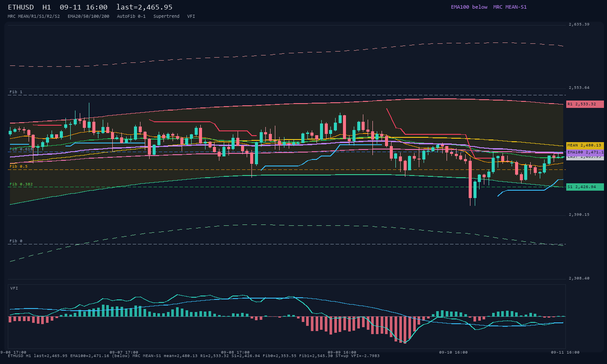
Task: Click the Supertrend legend entry
Action: coord(166,16)
